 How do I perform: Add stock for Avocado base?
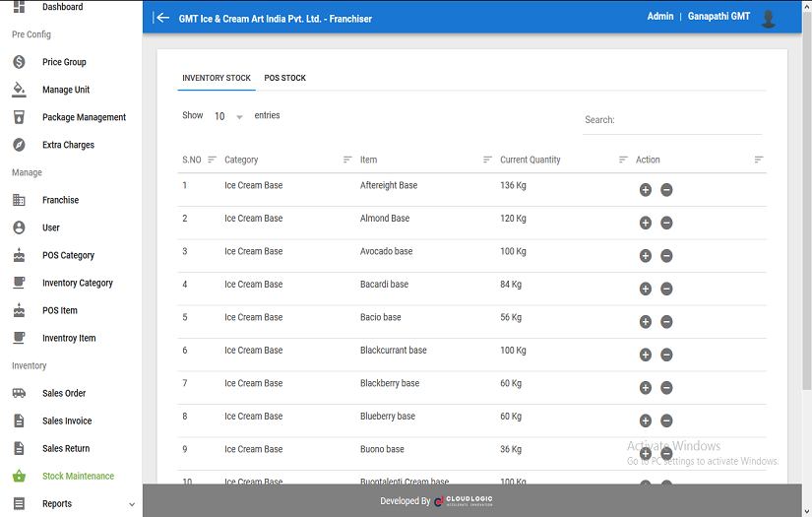[x=646, y=256]
